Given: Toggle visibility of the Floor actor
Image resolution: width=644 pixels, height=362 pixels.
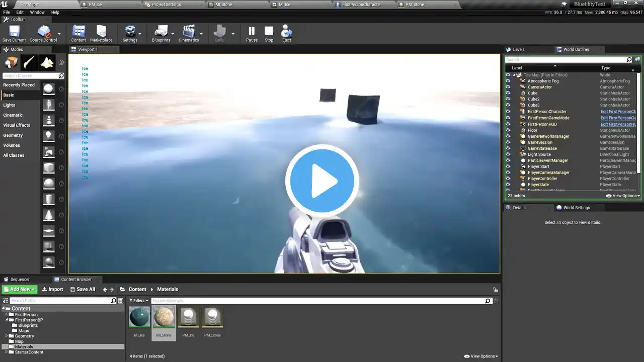Looking at the screenshot, I should pyautogui.click(x=508, y=130).
